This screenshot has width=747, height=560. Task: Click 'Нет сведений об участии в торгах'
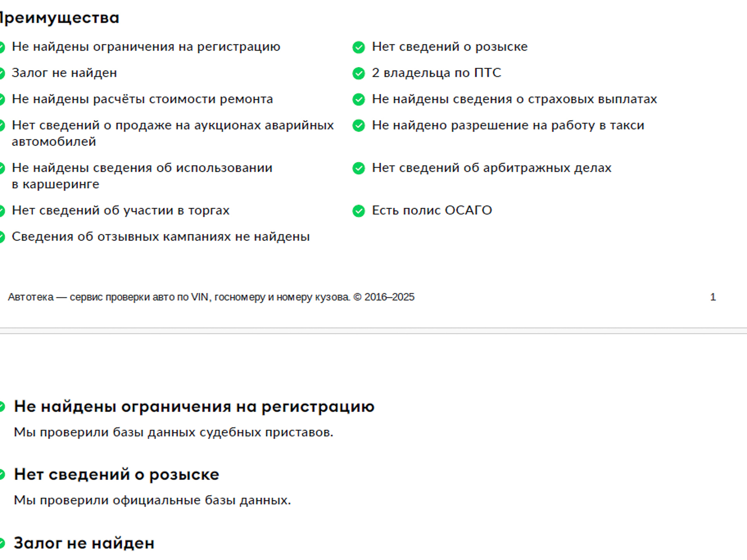point(121,210)
